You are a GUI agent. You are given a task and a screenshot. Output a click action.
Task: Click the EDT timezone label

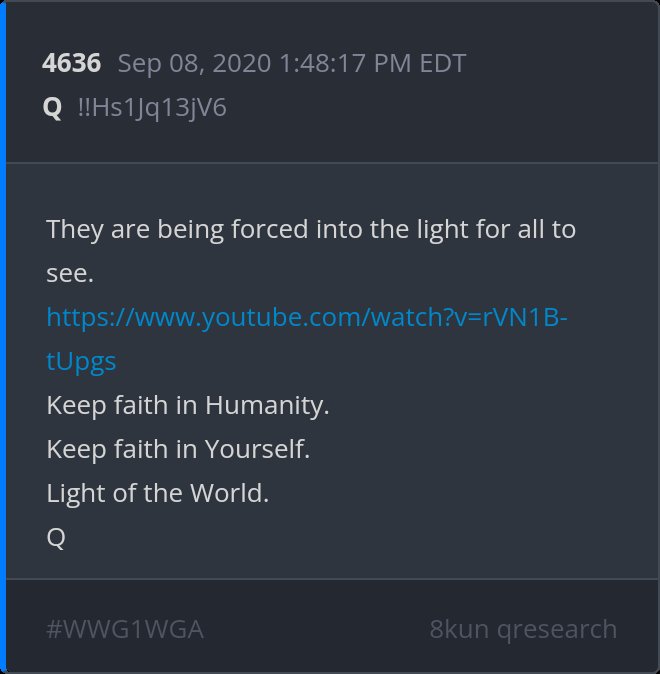click(x=443, y=64)
